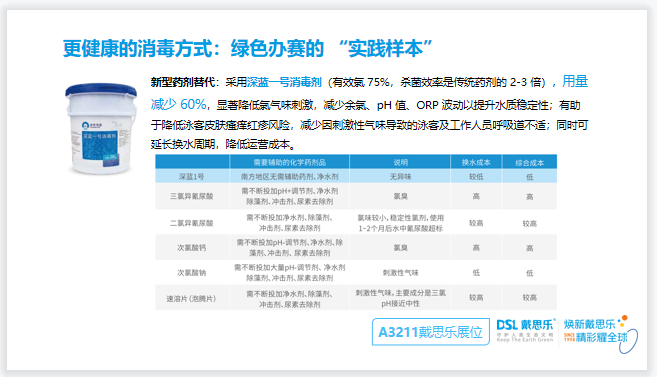Viewport: 657px width, 377px height.
Task: Click the 换水成本 value 高 for 三氯异氰尿酸
Action: click(476, 196)
